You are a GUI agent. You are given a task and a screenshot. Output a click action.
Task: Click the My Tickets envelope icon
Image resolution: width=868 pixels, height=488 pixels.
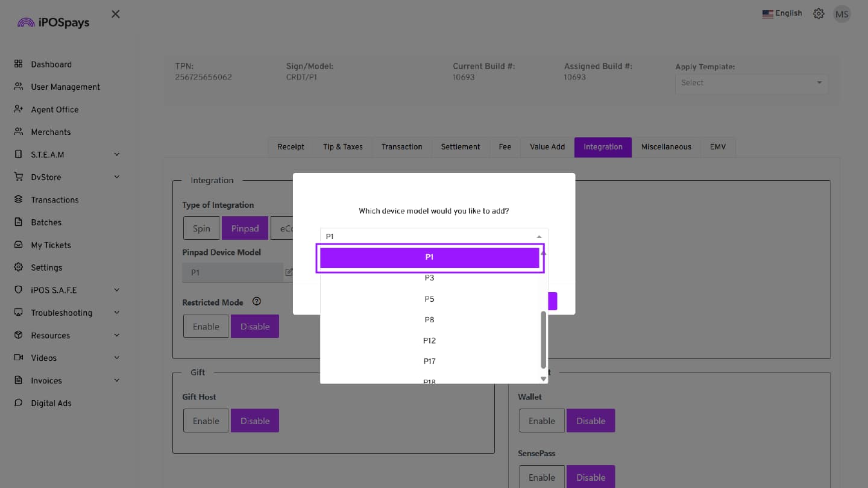pyautogui.click(x=18, y=245)
